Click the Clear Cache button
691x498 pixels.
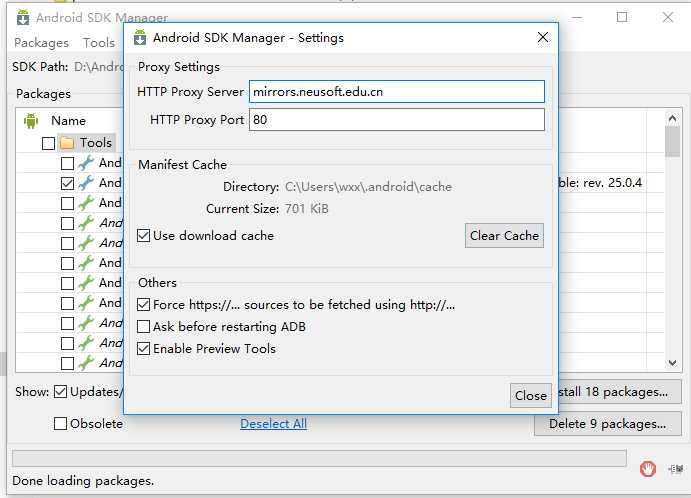click(504, 235)
